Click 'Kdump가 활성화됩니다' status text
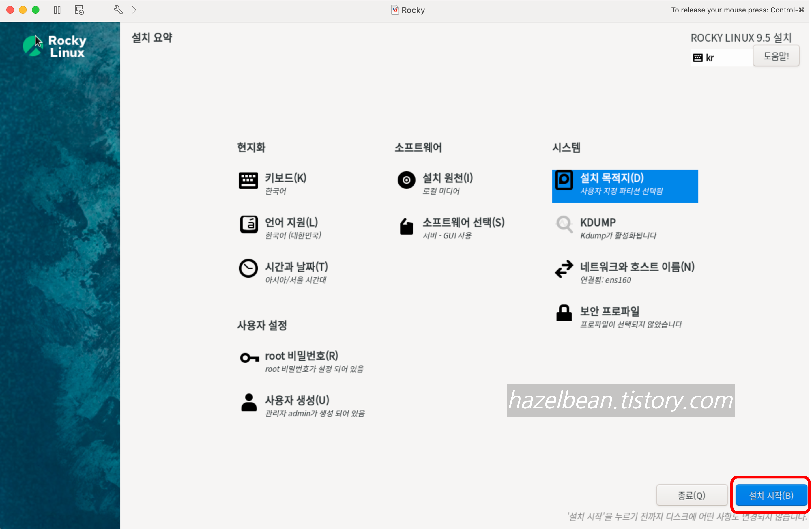812x529 pixels. [618, 235]
